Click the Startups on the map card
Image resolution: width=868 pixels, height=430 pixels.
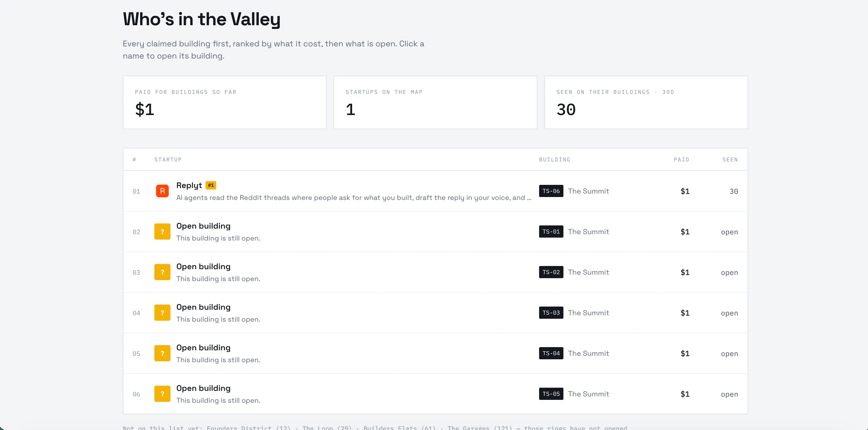point(435,102)
